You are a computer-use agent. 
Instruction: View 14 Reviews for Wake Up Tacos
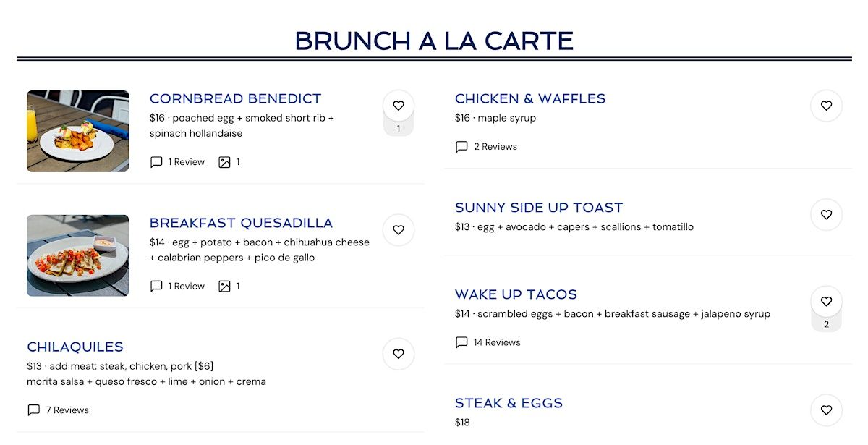(x=488, y=342)
